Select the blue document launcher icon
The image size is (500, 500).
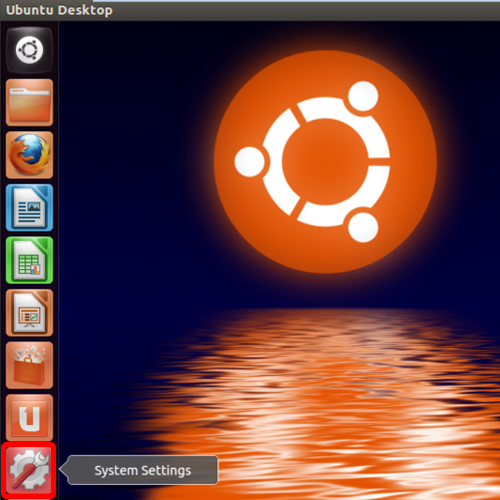[29, 207]
